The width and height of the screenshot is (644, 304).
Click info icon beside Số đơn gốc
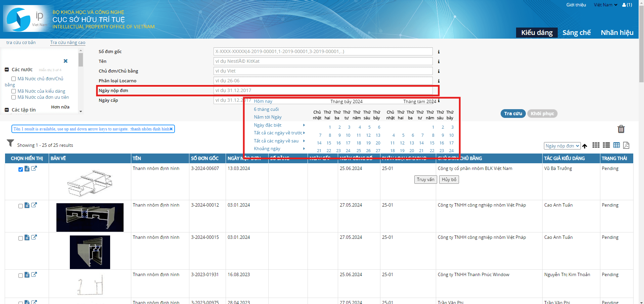tap(439, 52)
